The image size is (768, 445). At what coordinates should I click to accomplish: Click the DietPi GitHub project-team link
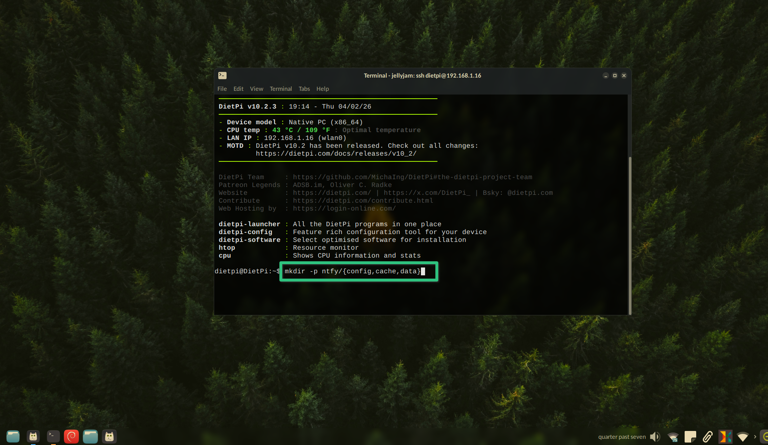click(412, 177)
